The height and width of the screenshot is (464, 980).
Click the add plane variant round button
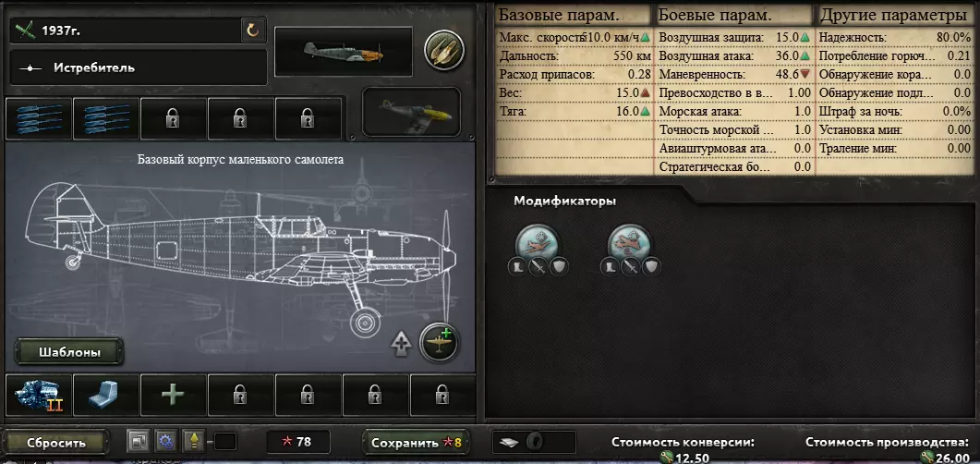[439, 343]
